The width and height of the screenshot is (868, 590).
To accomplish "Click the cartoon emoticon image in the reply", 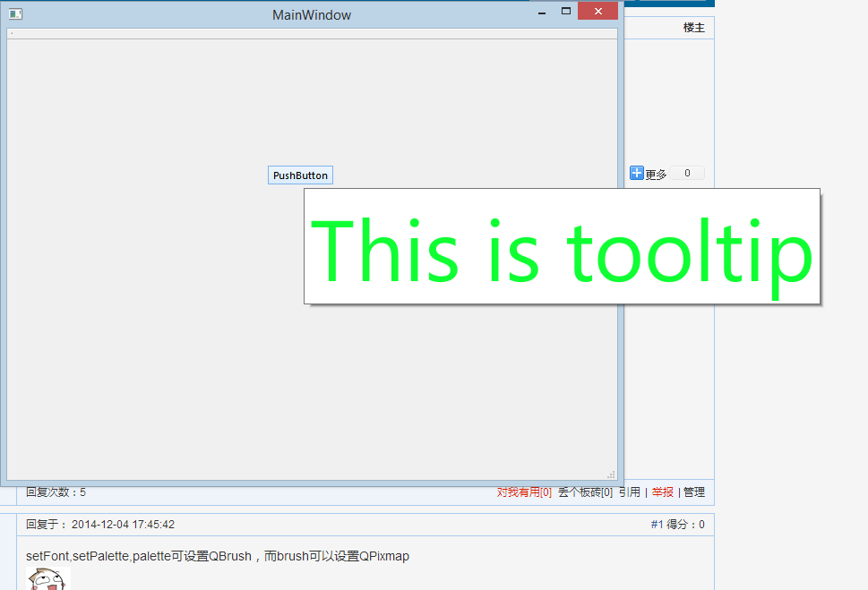I will pyautogui.click(x=48, y=578).
